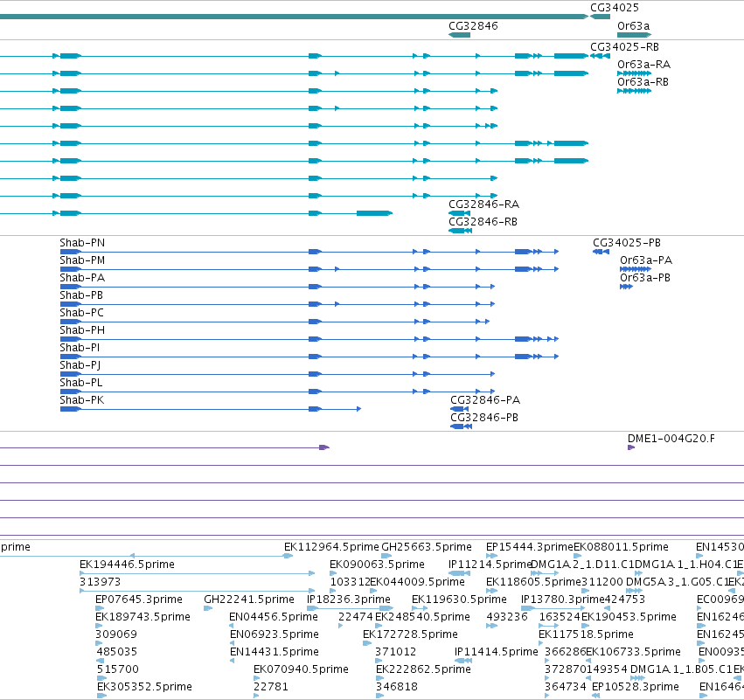
Task: Select the EK189743.5prime EST label
Action: point(143,617)
